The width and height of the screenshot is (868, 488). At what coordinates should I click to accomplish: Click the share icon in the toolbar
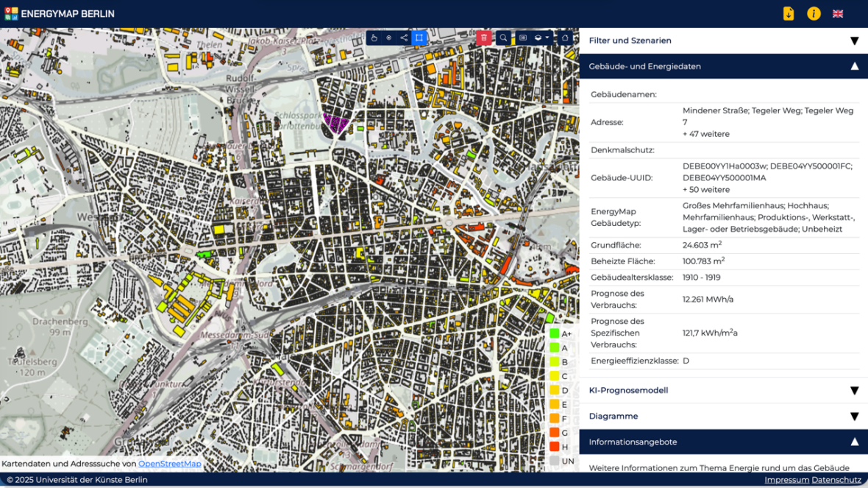[x=403, y=37]
